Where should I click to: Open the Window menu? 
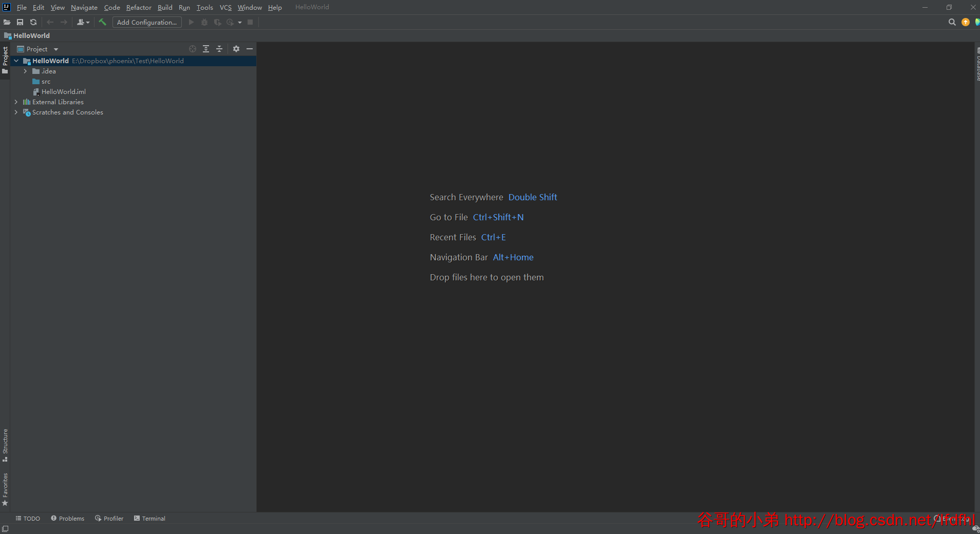point(250,7)
